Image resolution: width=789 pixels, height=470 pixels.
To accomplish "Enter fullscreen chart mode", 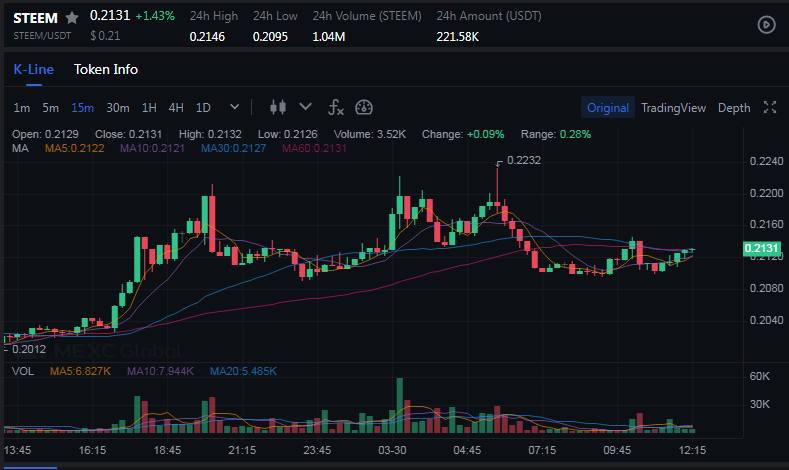I will click(x=770, y=107).
